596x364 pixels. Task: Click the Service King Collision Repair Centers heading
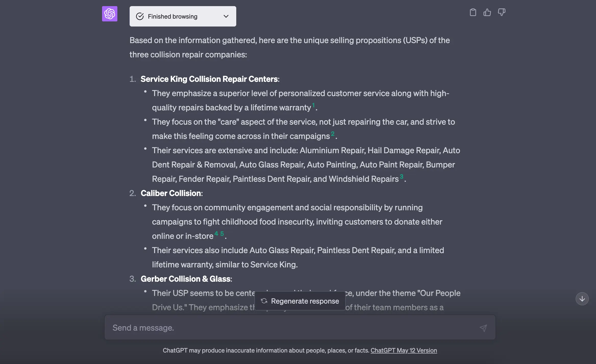tap(209, 79)
